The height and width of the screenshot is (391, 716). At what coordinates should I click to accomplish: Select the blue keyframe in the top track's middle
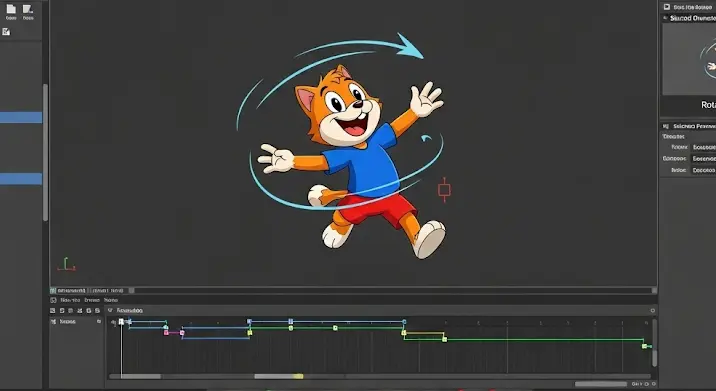click(290, 322)
